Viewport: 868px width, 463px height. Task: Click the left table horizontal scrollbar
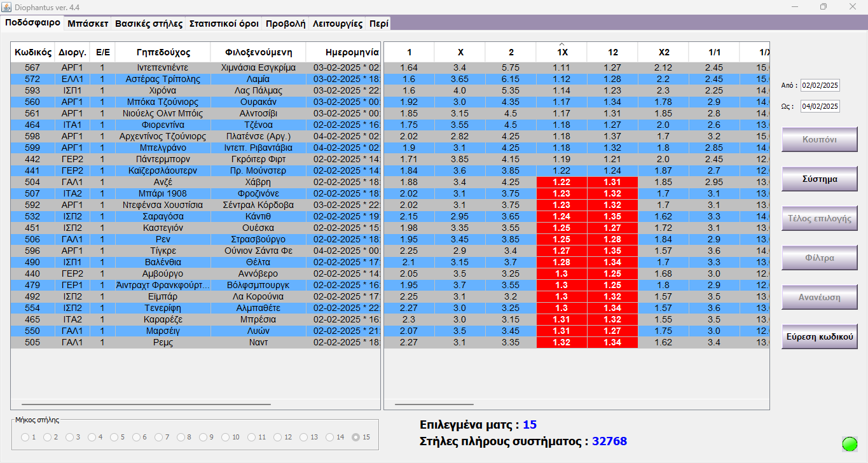tap(146, 404)
